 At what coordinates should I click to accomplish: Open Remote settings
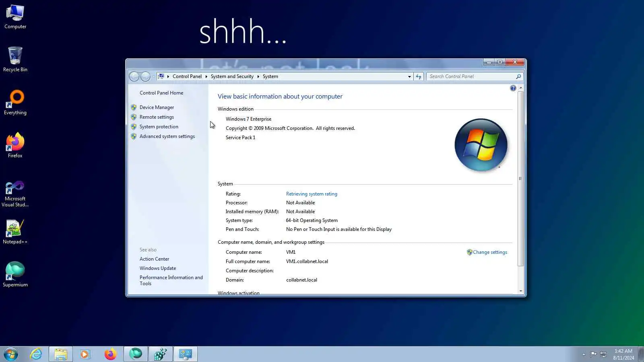[157, 117]
